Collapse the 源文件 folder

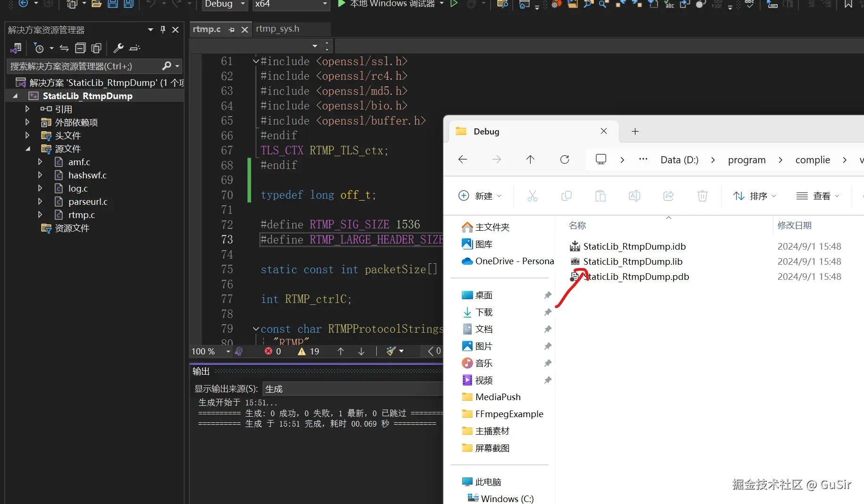click(x=27, y=149)
